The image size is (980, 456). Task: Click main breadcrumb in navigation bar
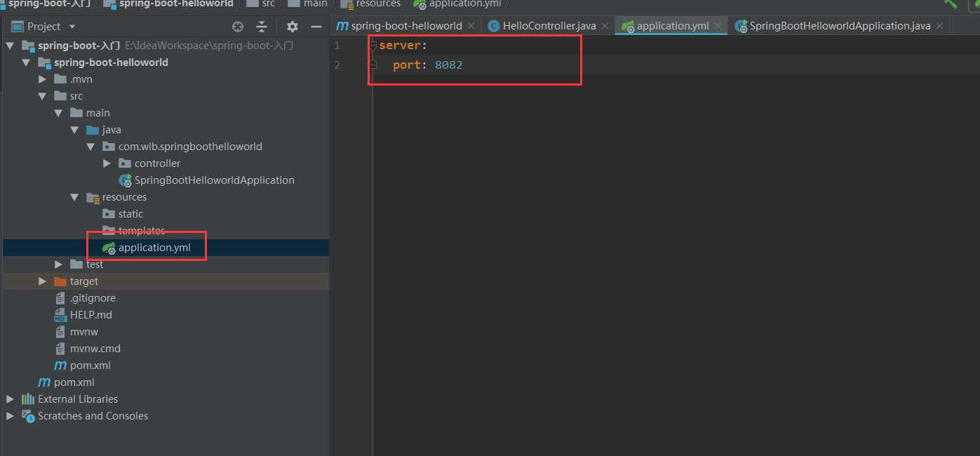pos(315,4)
